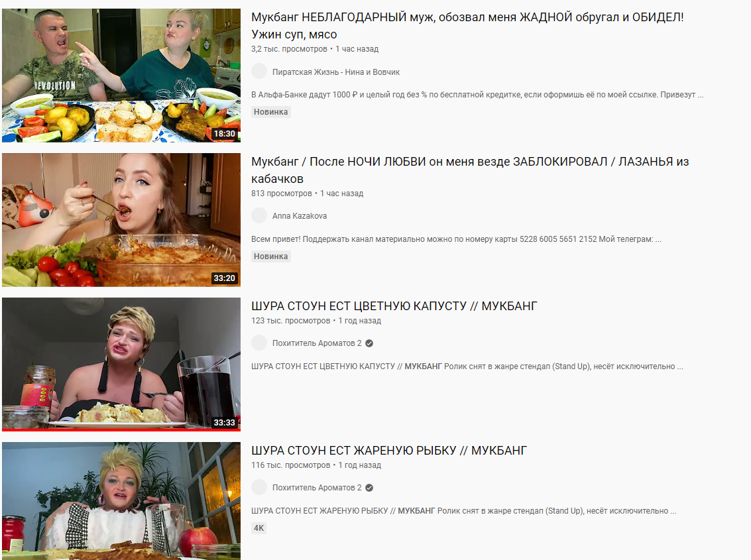Click the couple eating soup thumbnail
The width and height of the screenshot is (751, 560).
121,75
